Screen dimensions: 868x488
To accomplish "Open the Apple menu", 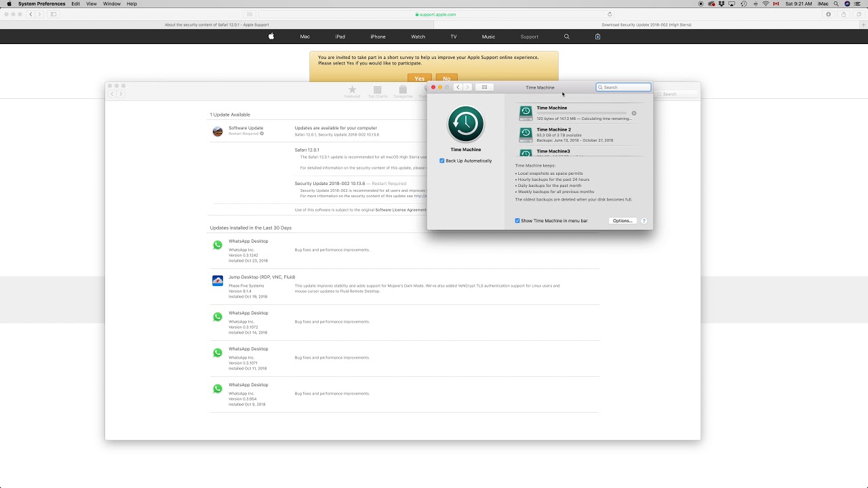I will pos(9,4).
